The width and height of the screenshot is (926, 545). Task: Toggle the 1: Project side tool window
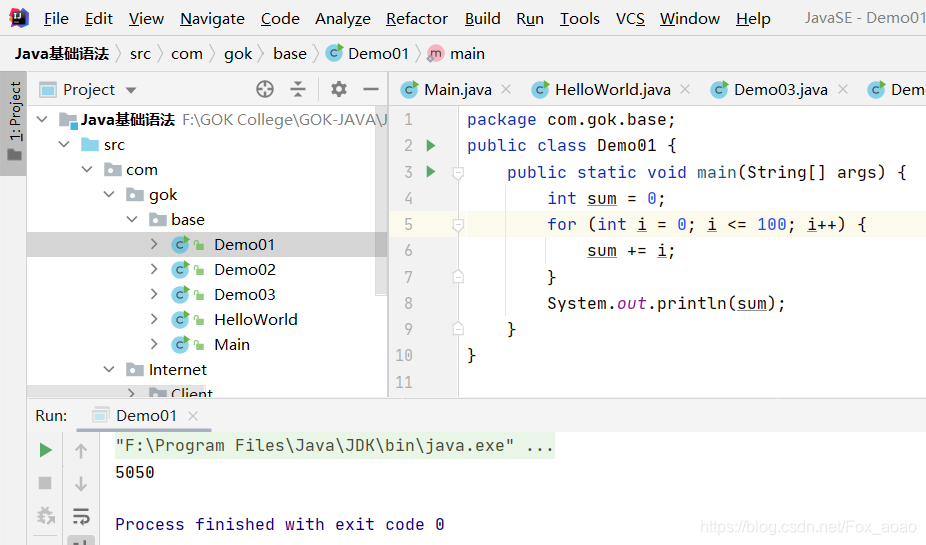pos(14,123)
